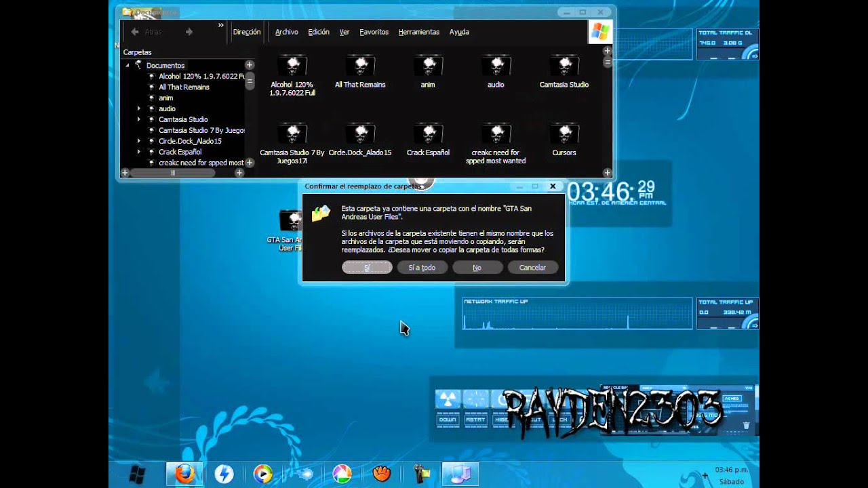Click the Sí button in the replace dialog
The width and height of the screenshot is (868, 488).
(367, 268)
